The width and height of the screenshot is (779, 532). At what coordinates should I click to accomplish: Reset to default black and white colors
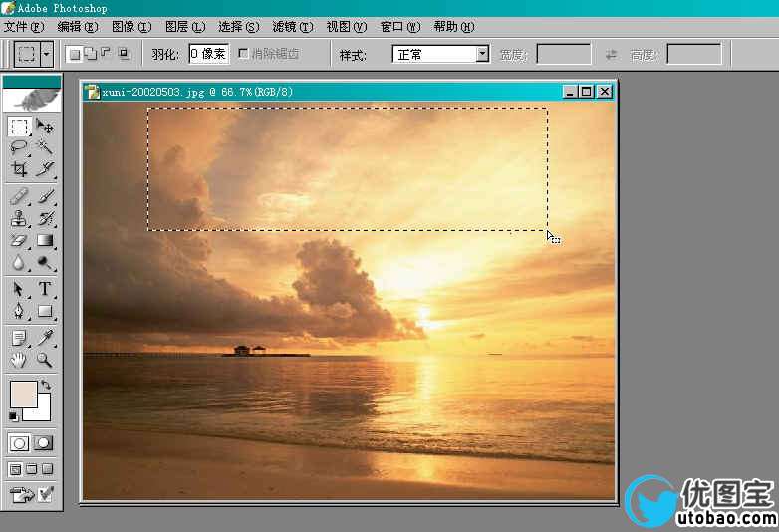coord(13,416)
